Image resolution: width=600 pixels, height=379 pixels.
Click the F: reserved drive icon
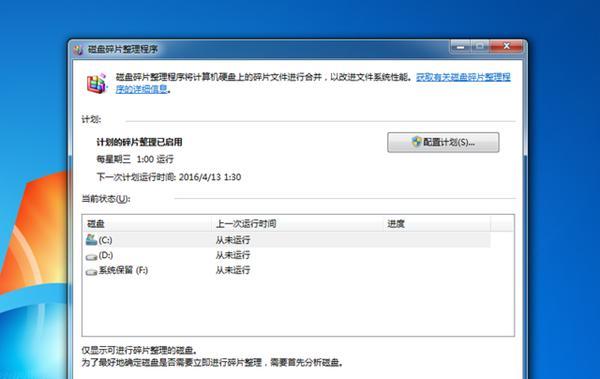91,272
